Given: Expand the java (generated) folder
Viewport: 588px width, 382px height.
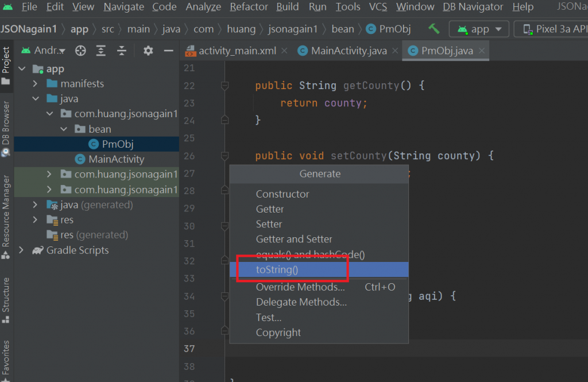Looking at the screenshot, I should 35,205.
